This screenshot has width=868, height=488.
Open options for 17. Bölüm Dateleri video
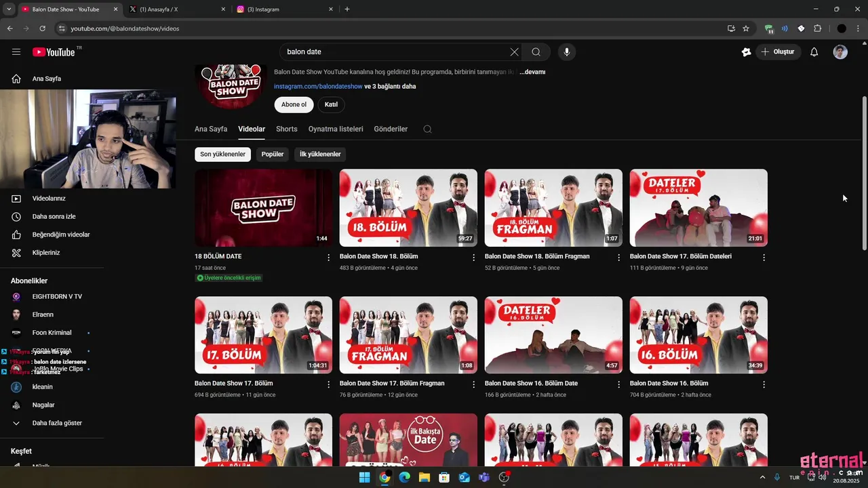point(764,258)
